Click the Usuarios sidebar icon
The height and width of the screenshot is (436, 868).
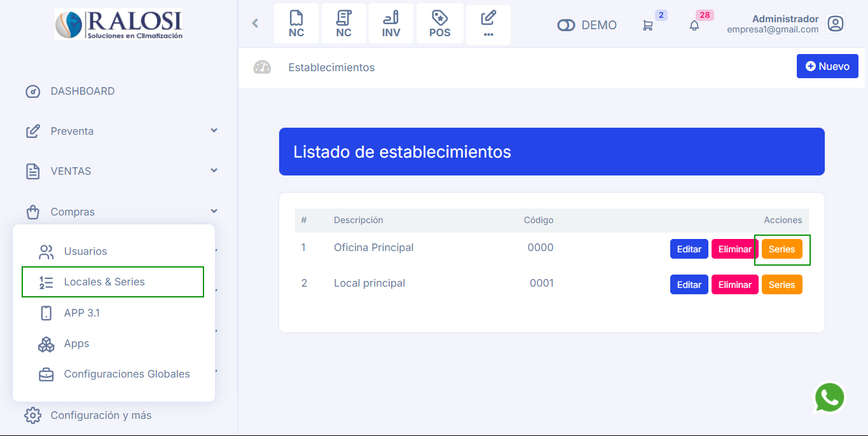46,251
